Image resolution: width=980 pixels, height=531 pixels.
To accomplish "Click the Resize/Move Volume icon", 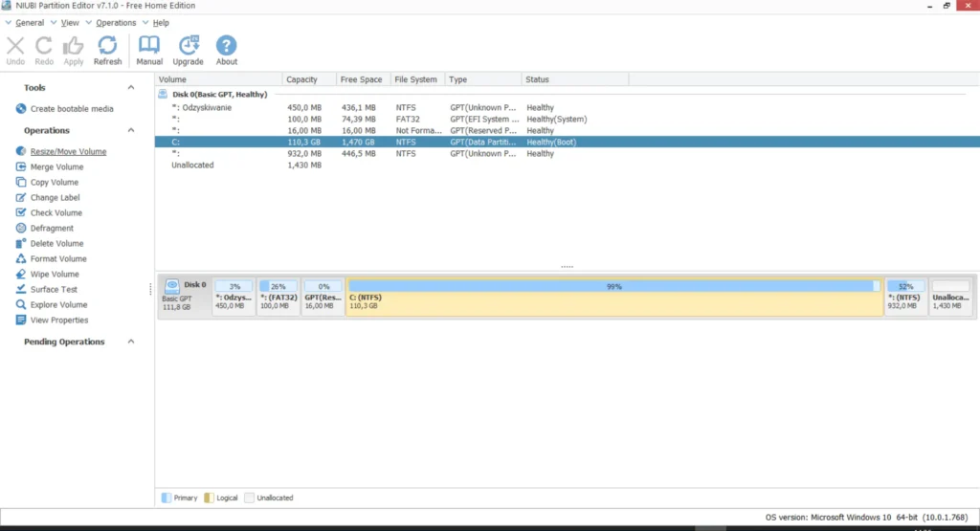I will point(21,151).
